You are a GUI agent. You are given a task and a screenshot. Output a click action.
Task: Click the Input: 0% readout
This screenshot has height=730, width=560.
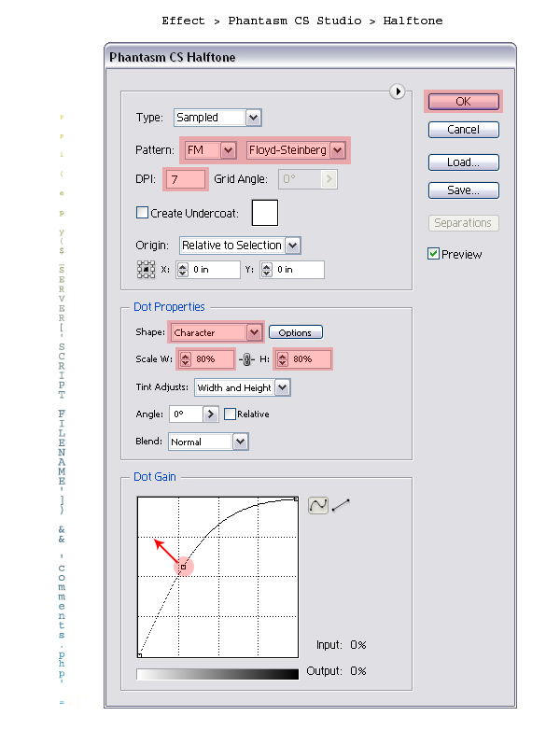click(342, 645)
